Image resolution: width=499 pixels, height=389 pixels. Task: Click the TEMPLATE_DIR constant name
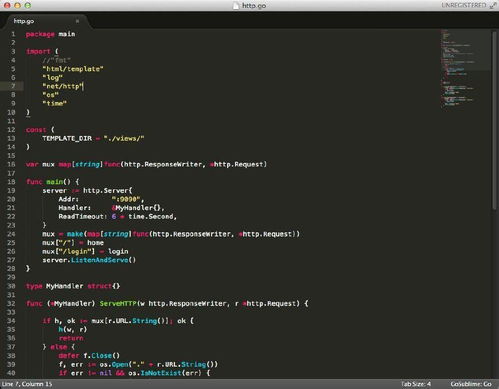click(67, 138)
